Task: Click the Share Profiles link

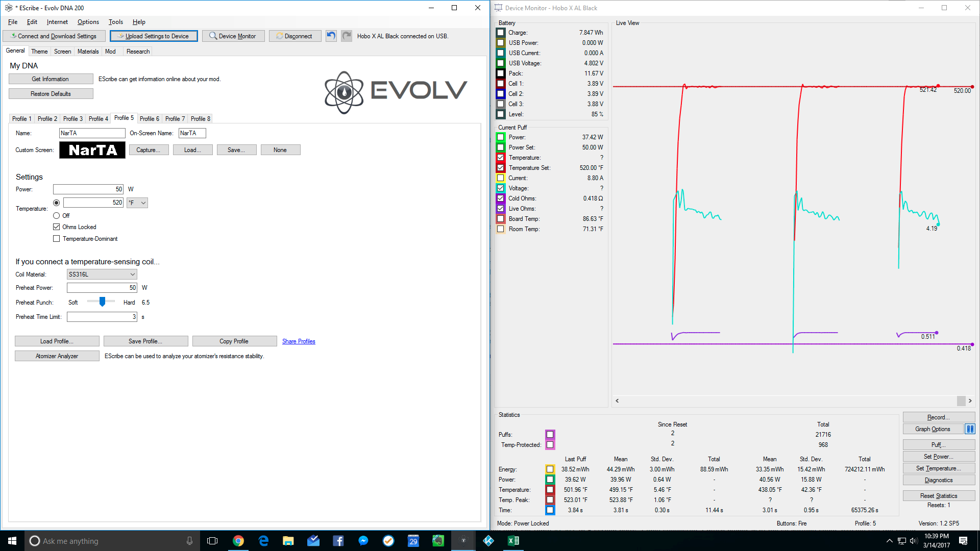Action: coord(299,341)
